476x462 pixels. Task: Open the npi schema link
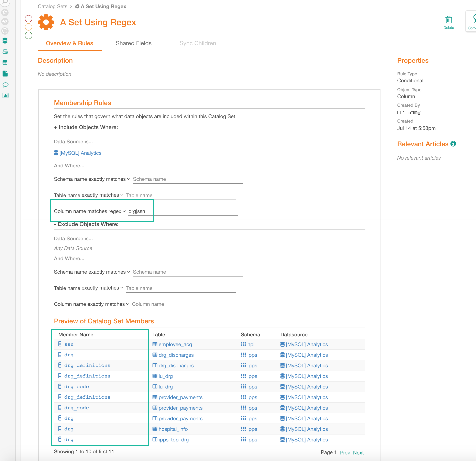coord(251,344)
